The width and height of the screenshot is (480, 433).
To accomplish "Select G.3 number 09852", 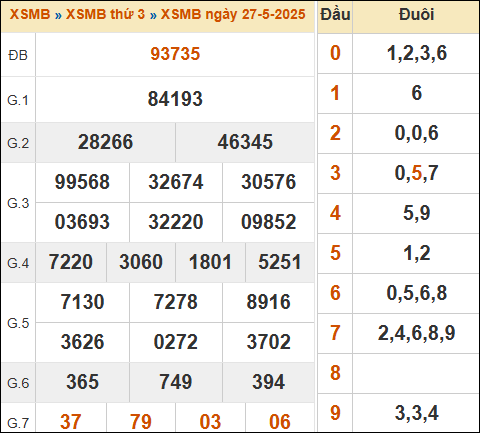I will (x=268, y=222).
